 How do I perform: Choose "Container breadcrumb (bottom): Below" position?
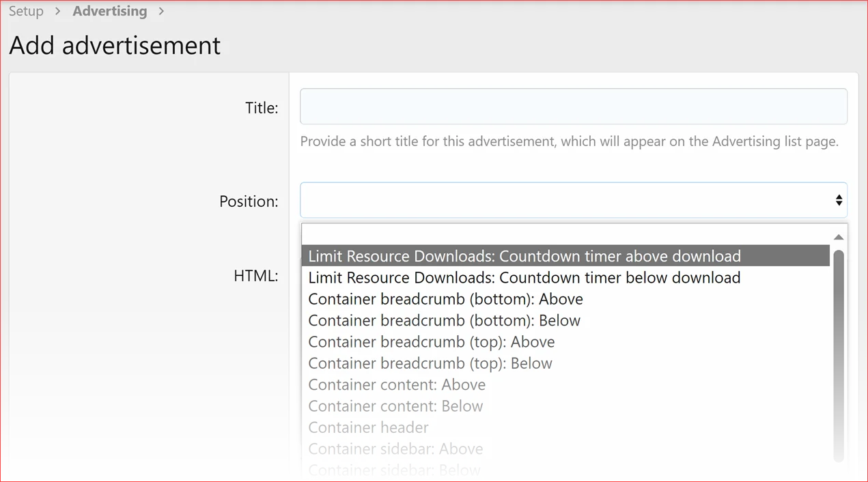pos(444,320)
